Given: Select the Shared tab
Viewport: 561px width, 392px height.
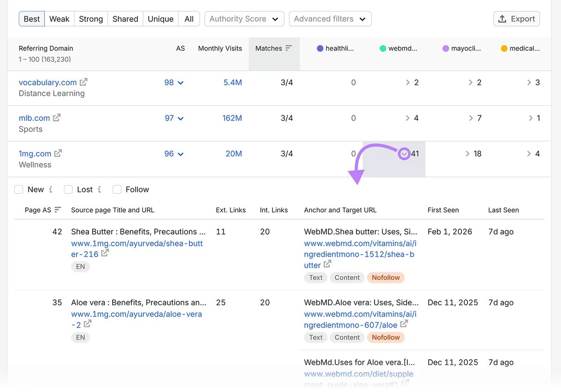Looking at the screenshot, I should tap(125, 19).
